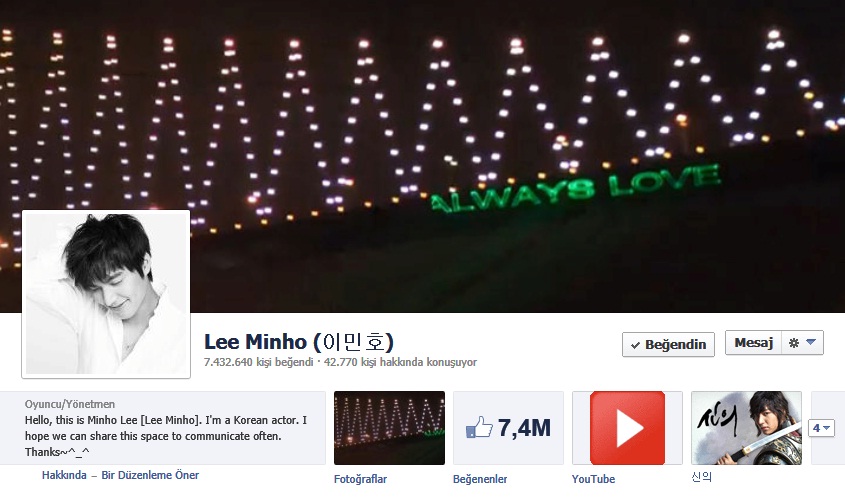Expand the 4 more apps dropdown
The height and width of the screenshot is (499, 845).
click(x=821, y=428)
